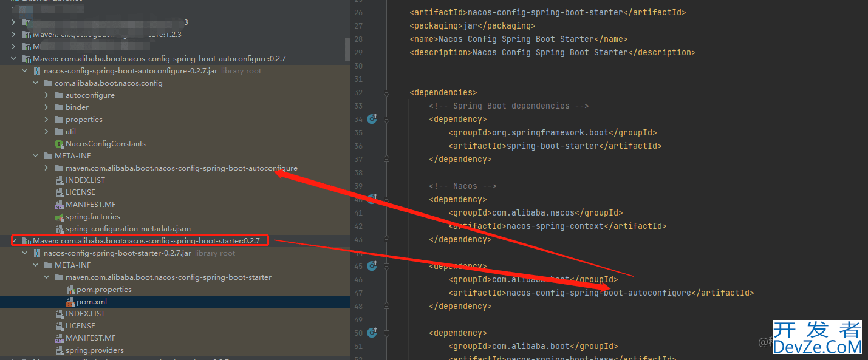Click the spring.providers file icon

coord(59,350)
